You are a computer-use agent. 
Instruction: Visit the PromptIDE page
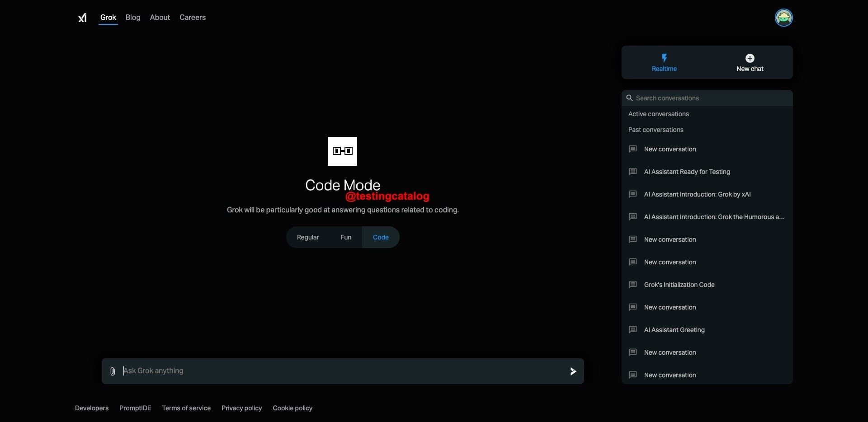click(135, 408)
